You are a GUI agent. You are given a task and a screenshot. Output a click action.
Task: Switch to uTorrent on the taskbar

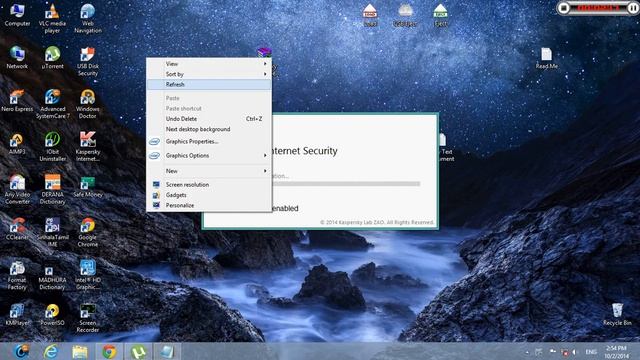click(138, 351)
